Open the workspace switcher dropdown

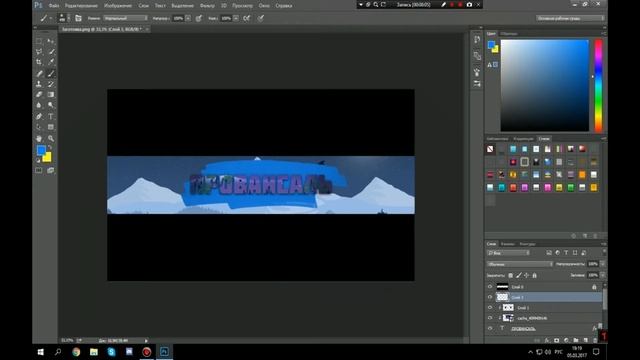[x=570, y=18]
